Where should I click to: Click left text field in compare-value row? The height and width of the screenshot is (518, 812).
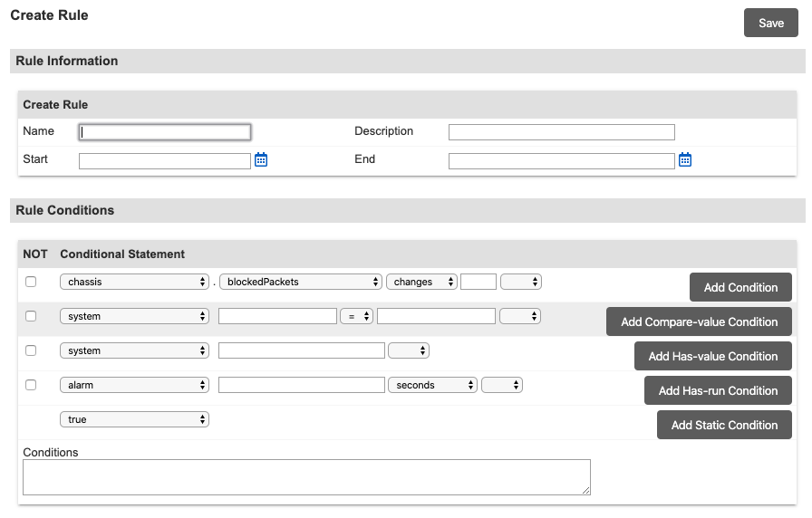277,316
